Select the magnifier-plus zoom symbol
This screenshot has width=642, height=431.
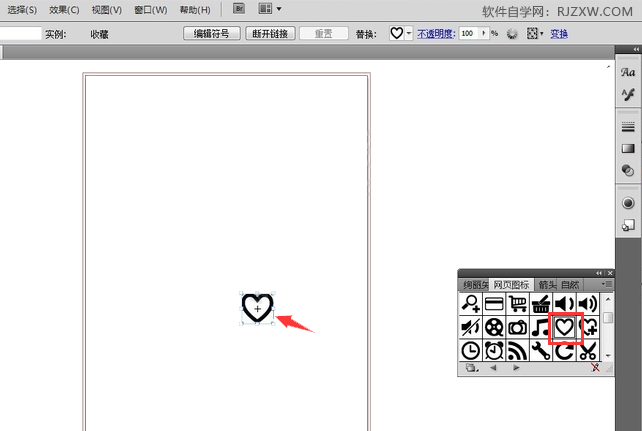(471, 304)
